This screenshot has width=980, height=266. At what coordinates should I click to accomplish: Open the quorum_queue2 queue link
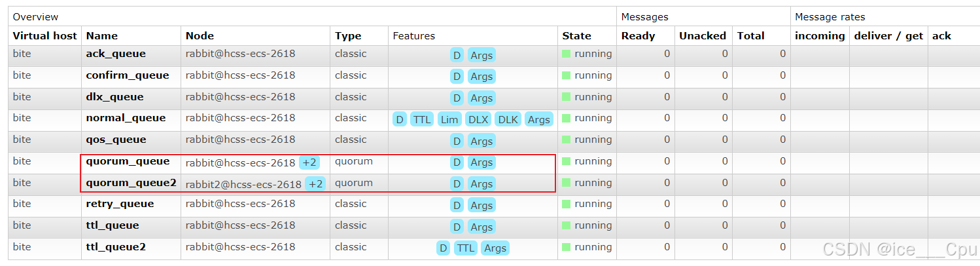coord(131,183)
